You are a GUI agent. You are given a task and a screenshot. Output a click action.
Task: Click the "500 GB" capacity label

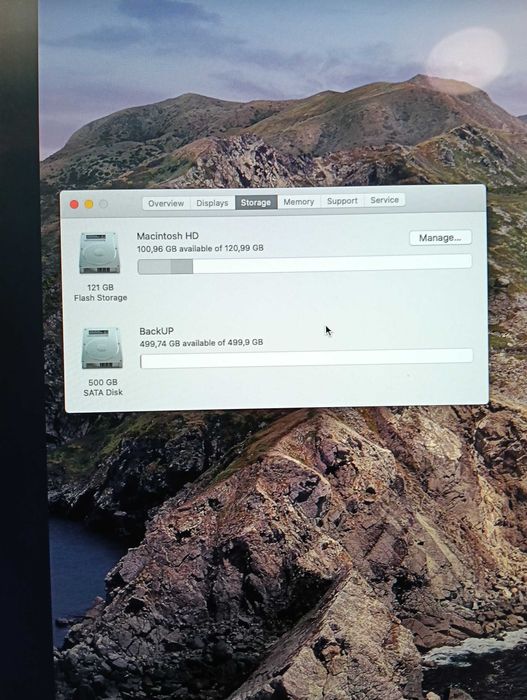[103, 382]
